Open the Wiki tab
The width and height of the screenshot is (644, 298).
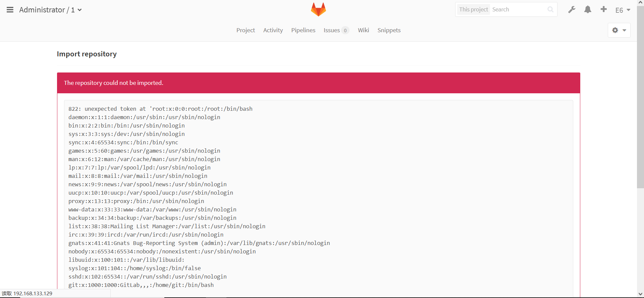click(x=363, y=30)
